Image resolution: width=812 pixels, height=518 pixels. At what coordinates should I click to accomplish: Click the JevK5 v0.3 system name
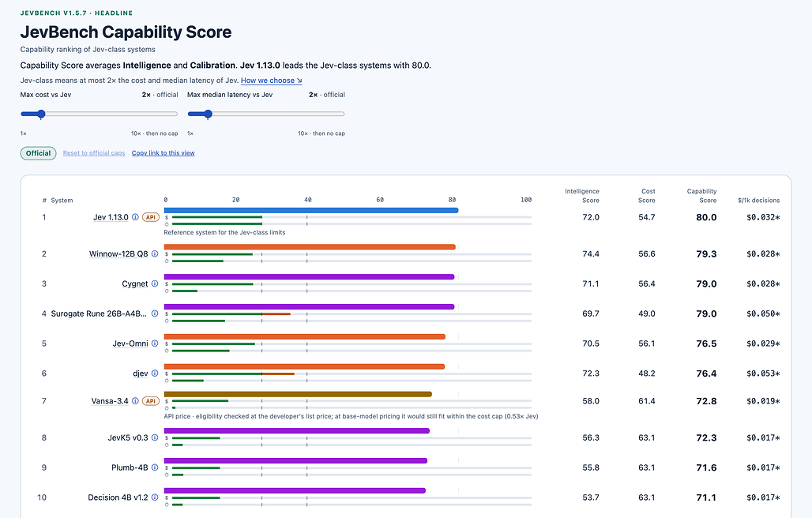coord(128,437)
